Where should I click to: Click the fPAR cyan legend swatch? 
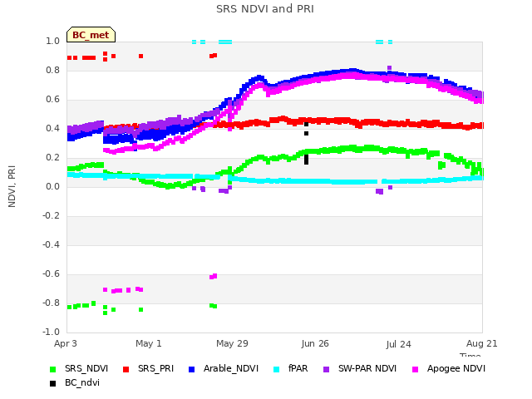click(277, 369)
